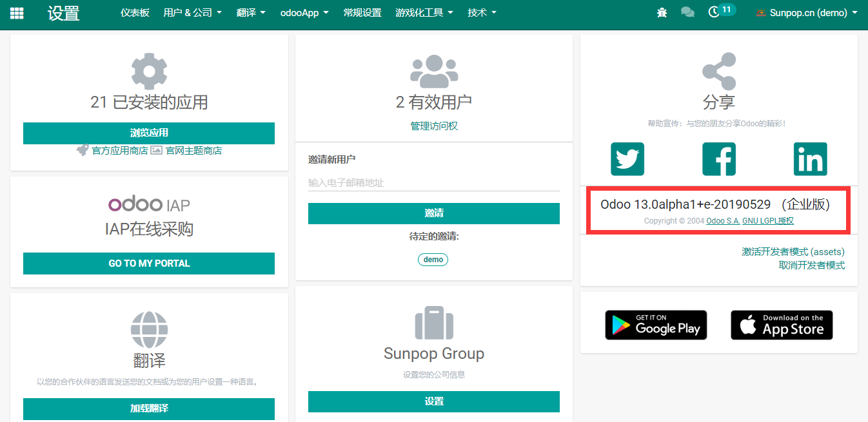868x422 pixels.
Task: Click the 21 已安装的应用 heading
Action: [x=149, y=102]
